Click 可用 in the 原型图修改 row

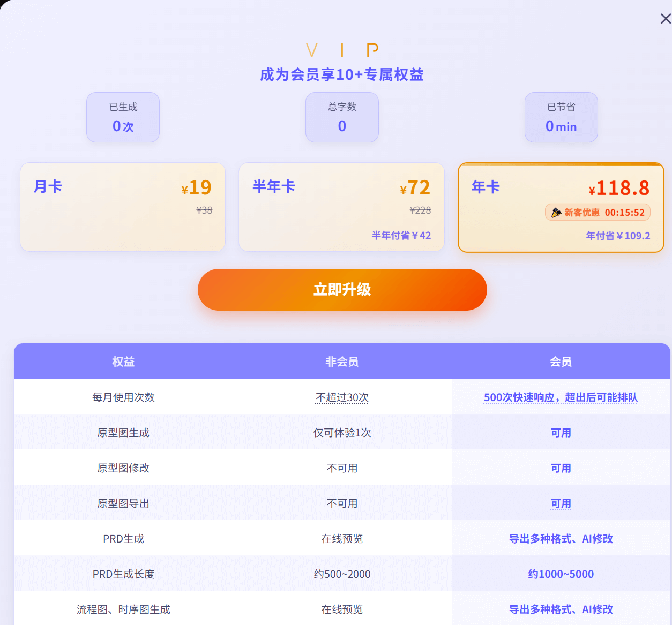coord(561,468)
